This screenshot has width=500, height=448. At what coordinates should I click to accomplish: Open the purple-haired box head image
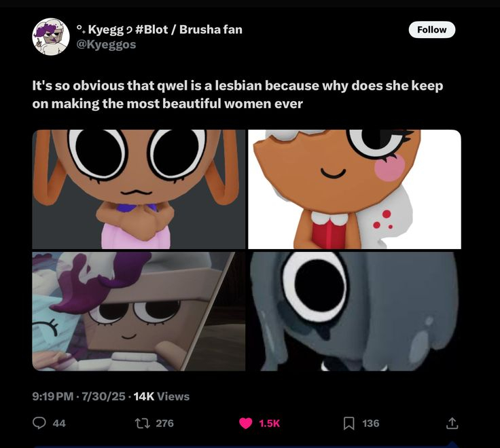(x=139, y=312)
